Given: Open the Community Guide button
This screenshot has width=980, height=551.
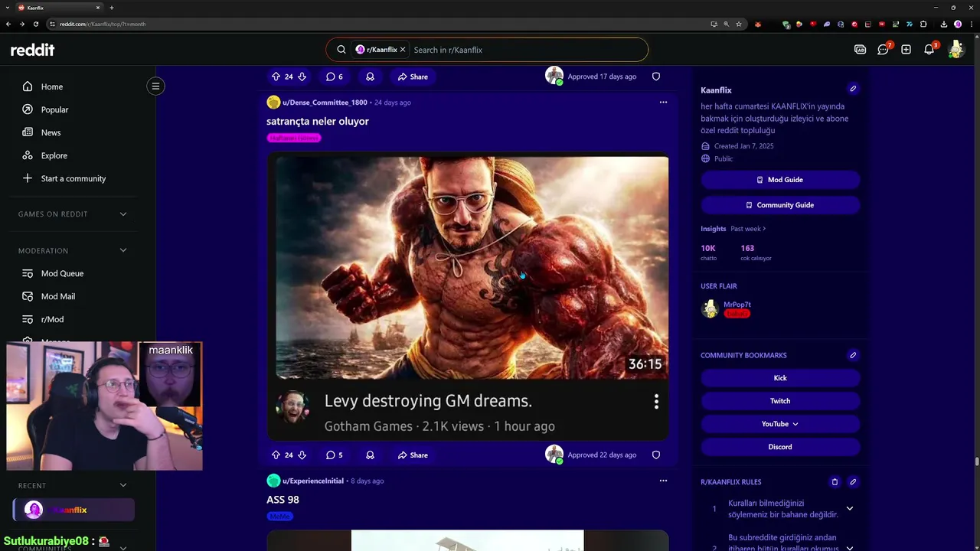Looking at the screenshot, I should (780, 205).
